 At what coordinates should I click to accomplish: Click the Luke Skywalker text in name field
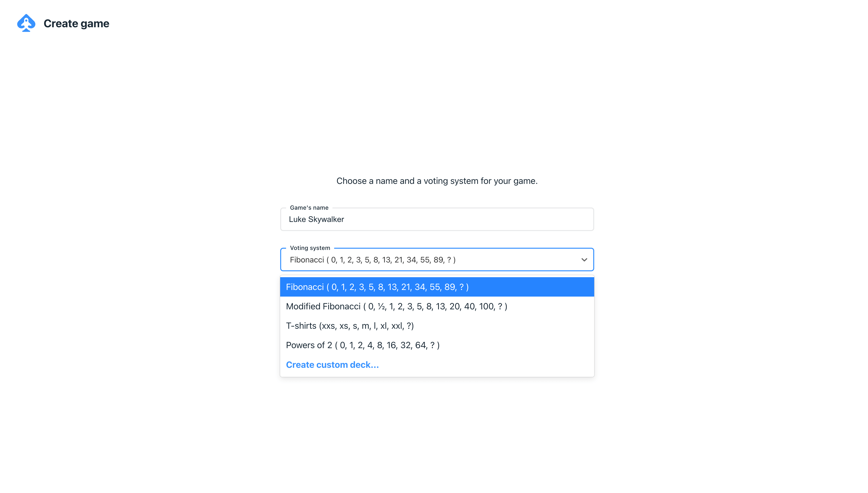pyautogui.click(x=316, y=219)
